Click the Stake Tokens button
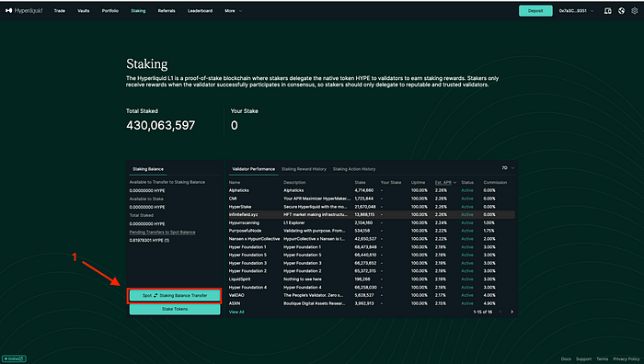 click(175, 309)
